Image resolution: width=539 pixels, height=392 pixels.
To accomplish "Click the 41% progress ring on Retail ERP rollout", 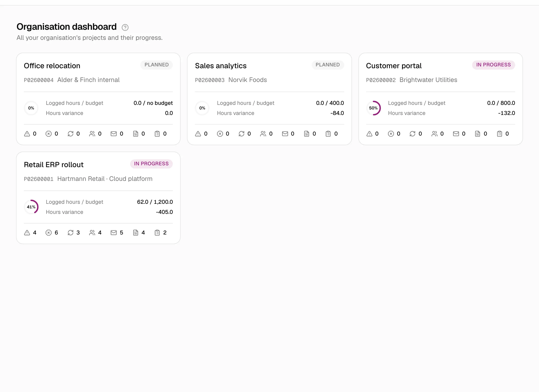I will 31,207.
